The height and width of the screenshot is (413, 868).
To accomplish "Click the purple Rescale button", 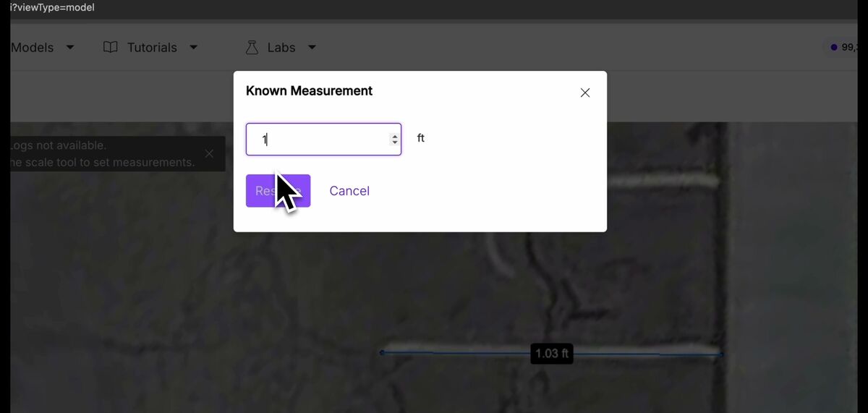I will [278, 191].
